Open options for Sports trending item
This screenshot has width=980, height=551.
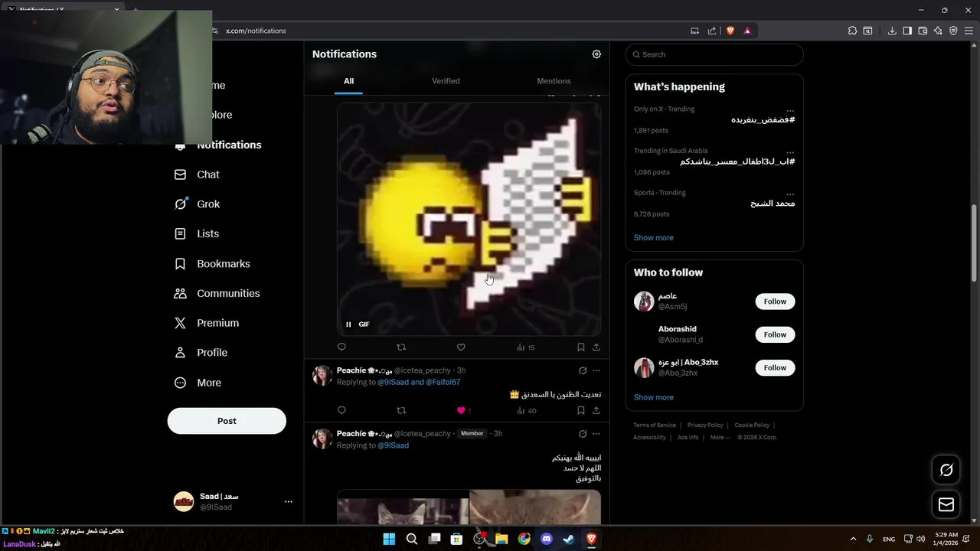point(790,194)
